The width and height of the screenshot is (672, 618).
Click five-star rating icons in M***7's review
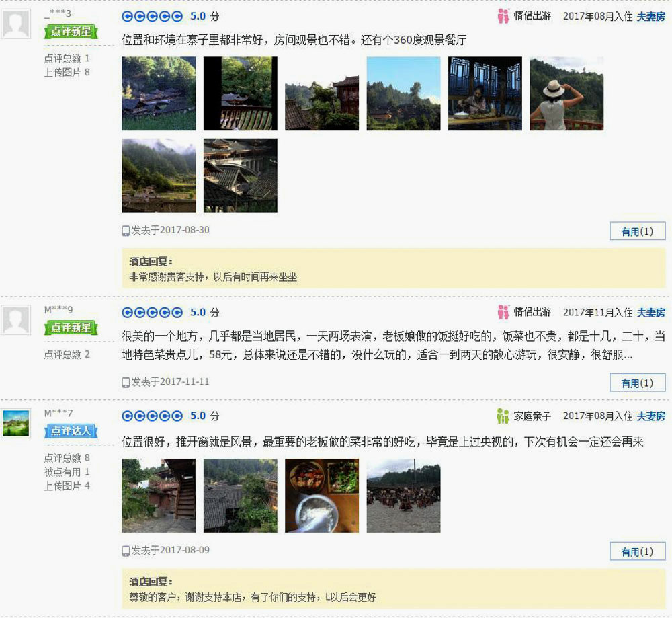tap(152, 416)
